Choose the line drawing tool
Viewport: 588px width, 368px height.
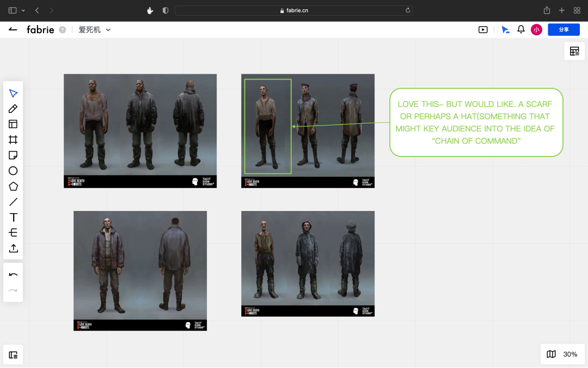pos(13,202)
